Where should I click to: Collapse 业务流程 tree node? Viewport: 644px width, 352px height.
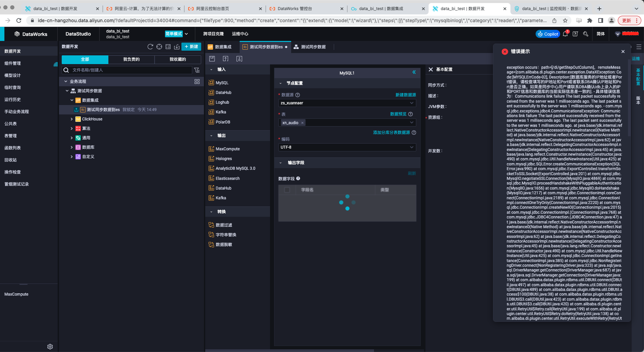[x=66, y=82]
